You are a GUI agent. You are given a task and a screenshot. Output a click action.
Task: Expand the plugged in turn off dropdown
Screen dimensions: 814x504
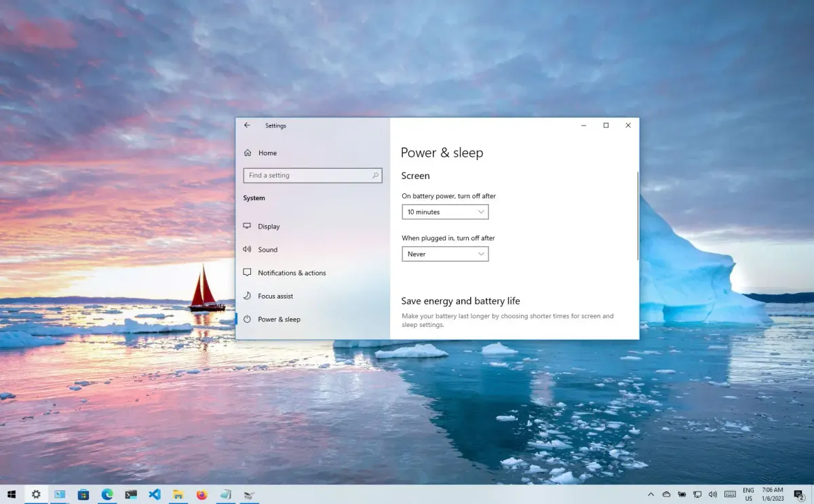(x=445, y=254)
